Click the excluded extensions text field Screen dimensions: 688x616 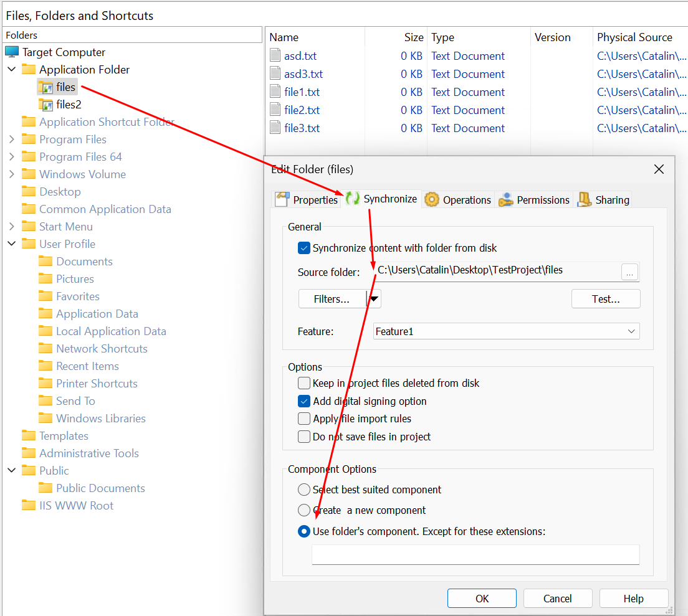point(475,554)
